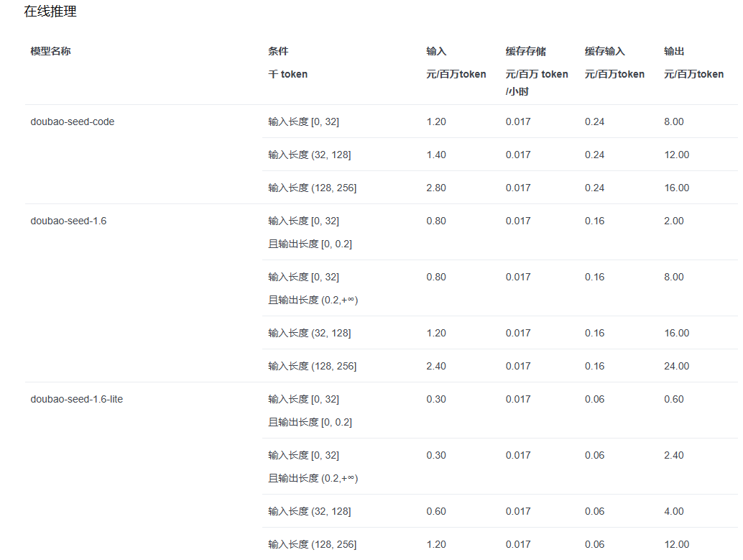Click output price 2.00 for doubao-seed-1.6
This screenshot has height=560, width=743.
coord(674,221)
